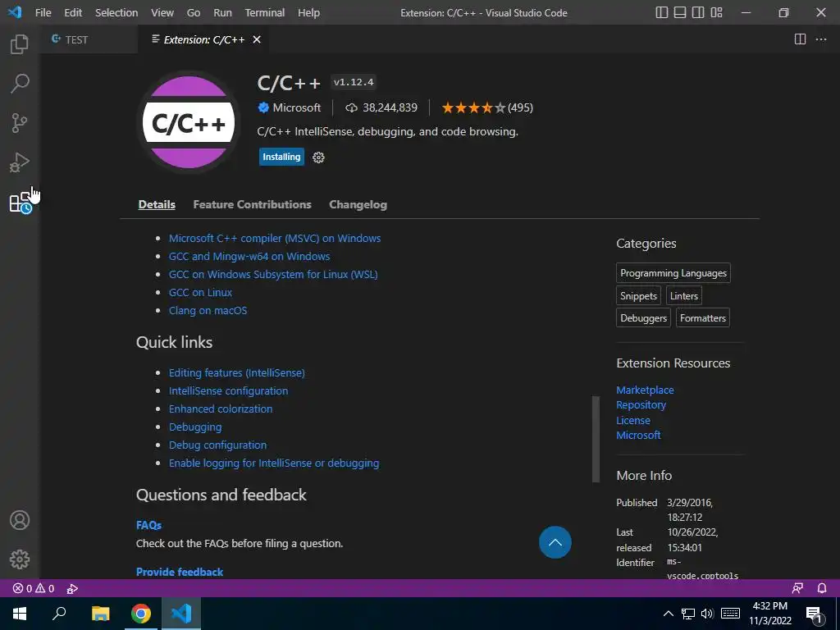Viewport: 840px width, 630px height.
Task: Open Windows taskbar search
Action: pyautogui.click(x=59, y=614)
